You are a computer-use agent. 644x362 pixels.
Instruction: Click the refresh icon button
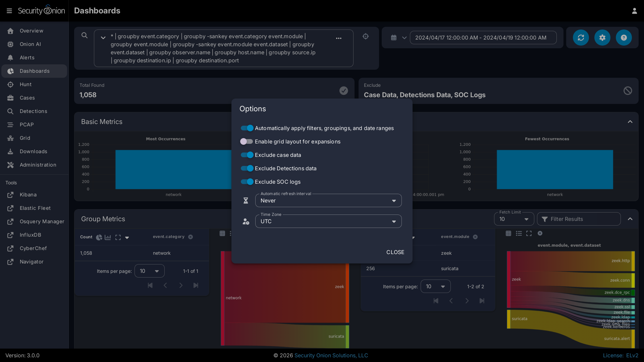(x=581, y=38)
